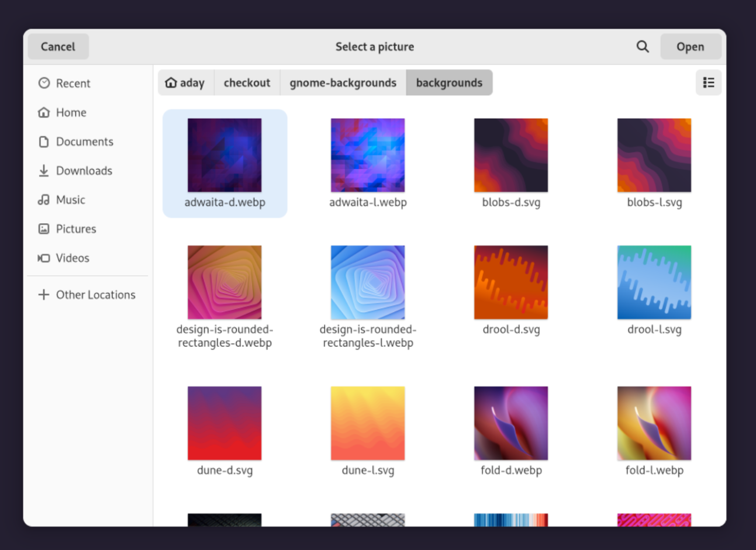Select the backgrounds path bar segment

pos(450,82)
